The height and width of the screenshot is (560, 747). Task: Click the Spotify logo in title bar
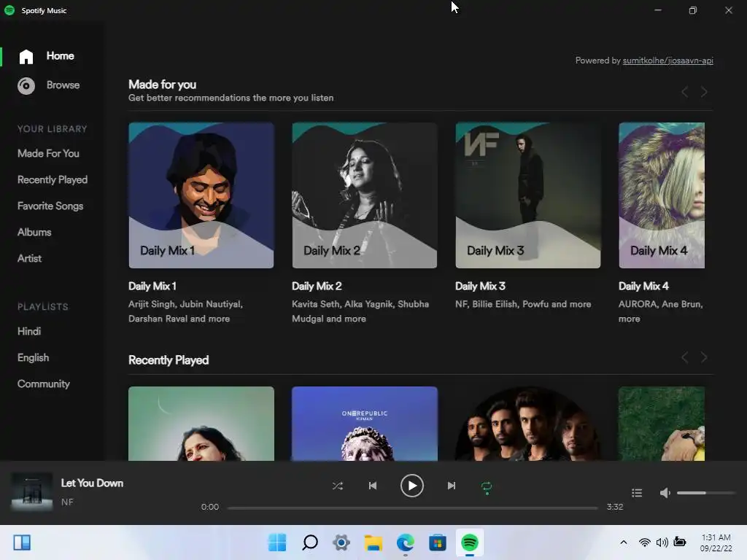click(x=9, y=10)
